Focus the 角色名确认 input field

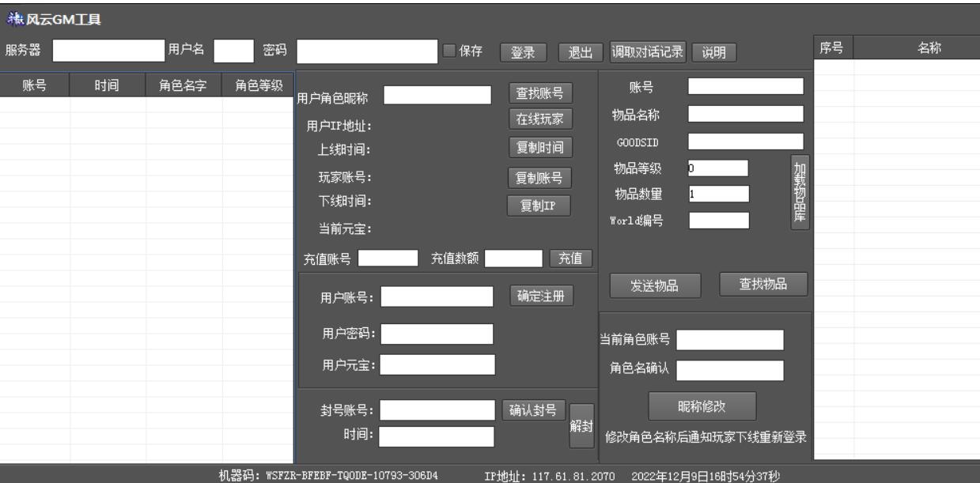(x=730, y=371)
